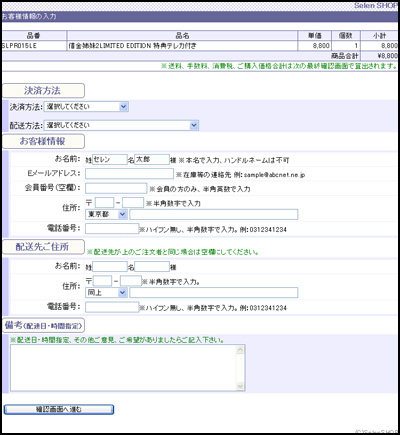400x435 pixels.
Task: Open the 同上 prefecture dropdown for delivery address
Action: click(x=106, y=293)
